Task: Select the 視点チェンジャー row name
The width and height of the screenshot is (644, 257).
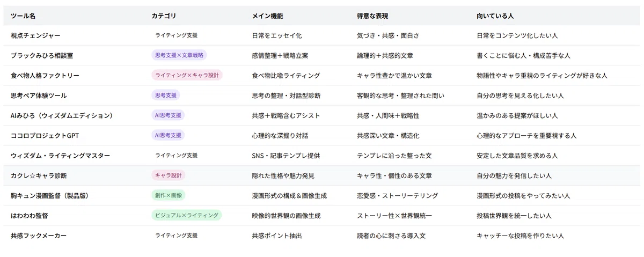Action: 35,35
